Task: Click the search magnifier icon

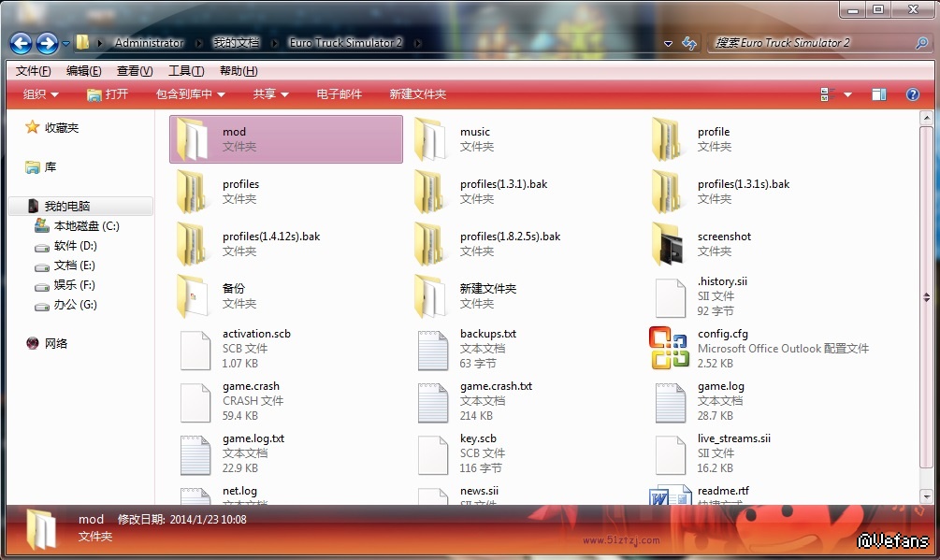Action: coord(921,43)
